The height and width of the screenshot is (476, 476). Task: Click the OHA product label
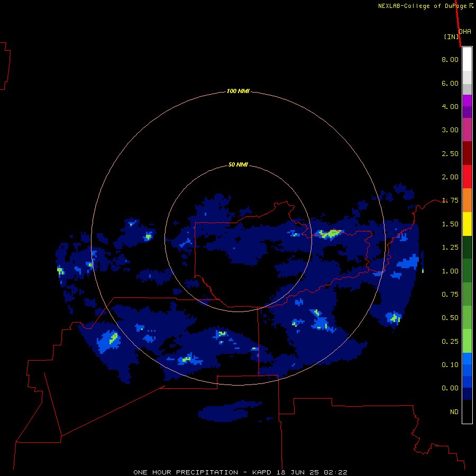(x=465, y=31)
